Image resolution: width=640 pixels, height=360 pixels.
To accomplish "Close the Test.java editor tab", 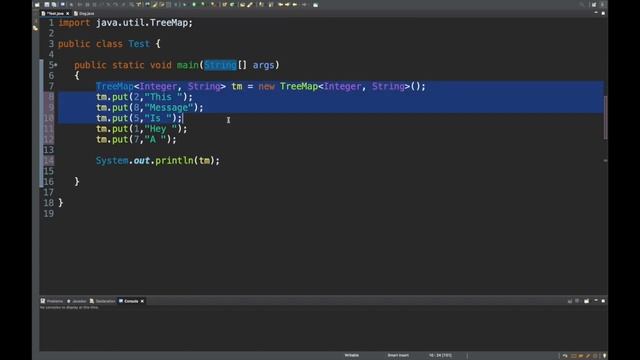I will 68,13.
